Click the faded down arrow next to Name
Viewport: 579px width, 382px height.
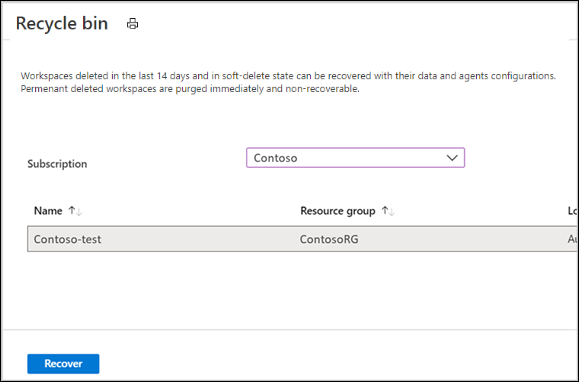pyautogui.click(x=79, y=212)
